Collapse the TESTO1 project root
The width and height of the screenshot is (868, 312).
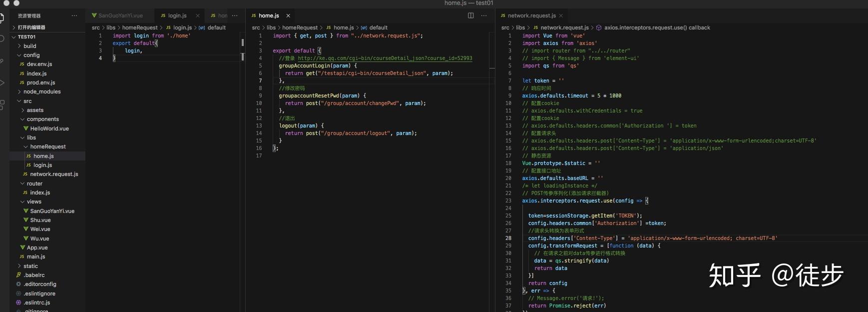[x=13, y=36]
